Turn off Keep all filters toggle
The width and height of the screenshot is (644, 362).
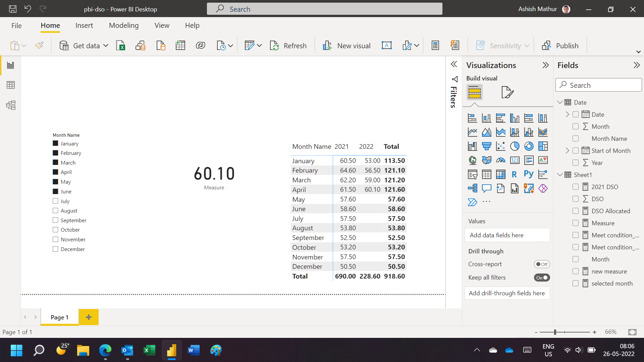(542, 278)
